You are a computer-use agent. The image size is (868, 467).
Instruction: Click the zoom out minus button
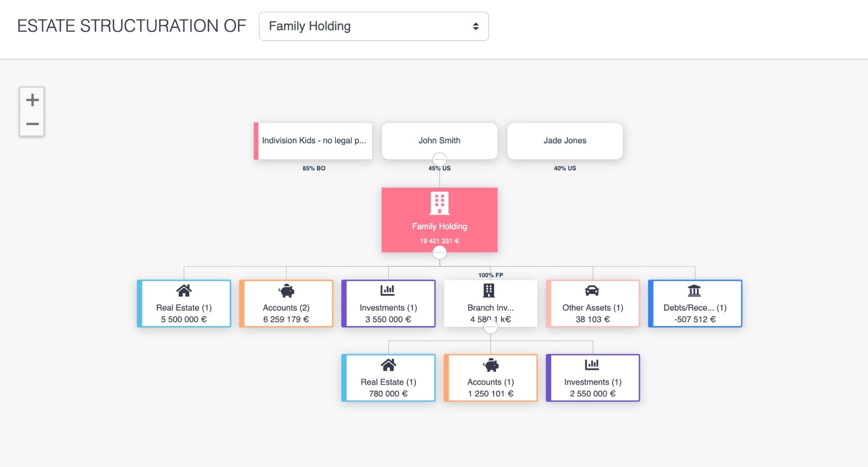point(32,124)
